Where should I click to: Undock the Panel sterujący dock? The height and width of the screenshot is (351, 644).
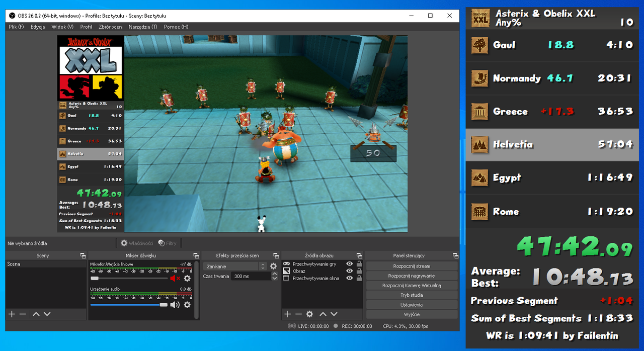click(x=456, y=256)
